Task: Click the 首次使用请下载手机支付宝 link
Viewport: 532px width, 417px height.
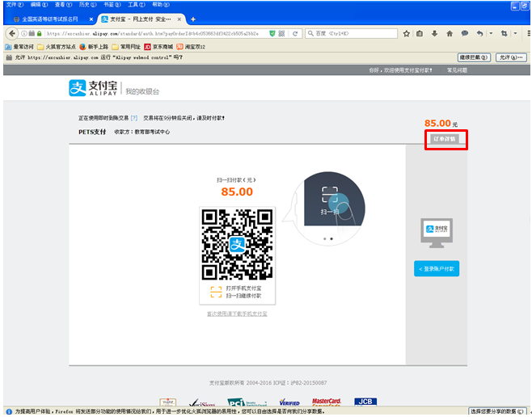Action: point(237,314)
